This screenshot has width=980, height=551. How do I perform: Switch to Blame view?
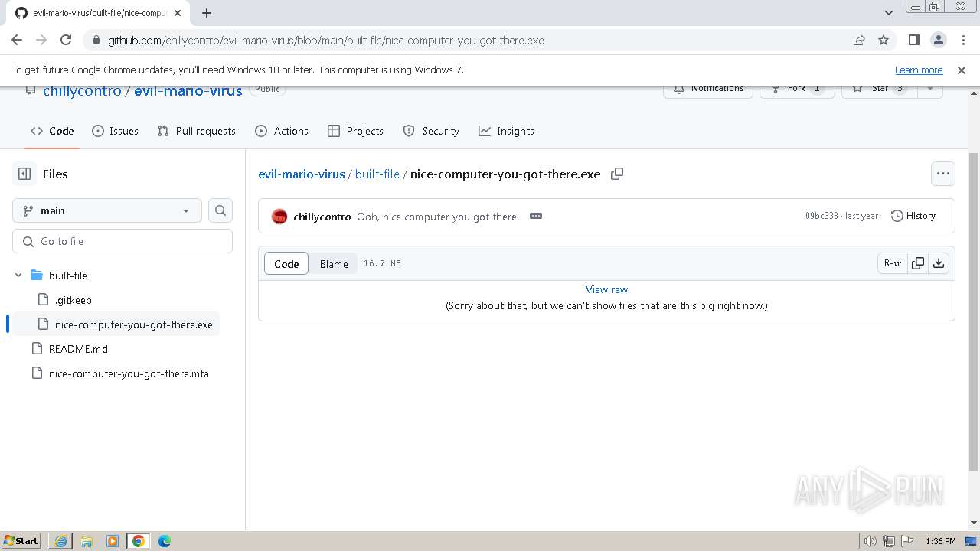[x=334, y=263]
